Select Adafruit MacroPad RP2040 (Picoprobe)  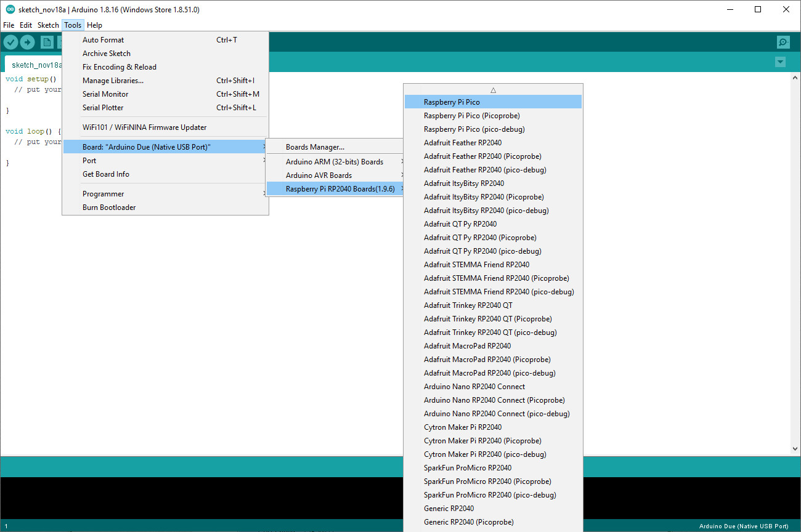493,360
